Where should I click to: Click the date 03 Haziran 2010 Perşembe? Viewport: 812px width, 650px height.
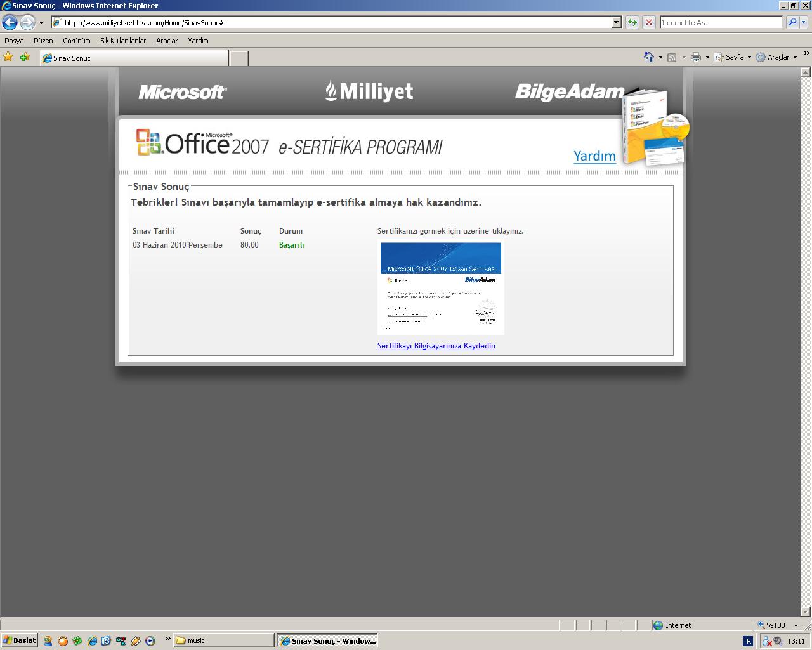pyautogui.click(x=178, y=245)
